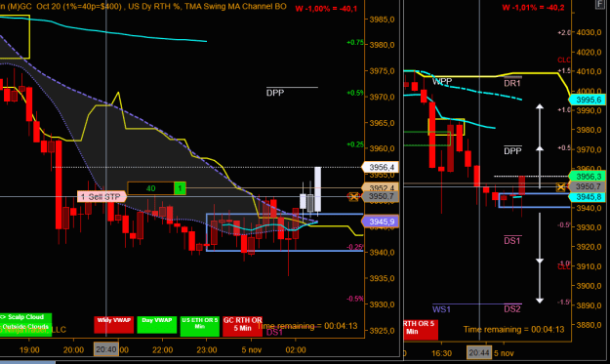Click the cyan 3995,6 price marker on the right chart
Image resolution: width=610 pixels, height=364 pixels.
coord(588,100)
